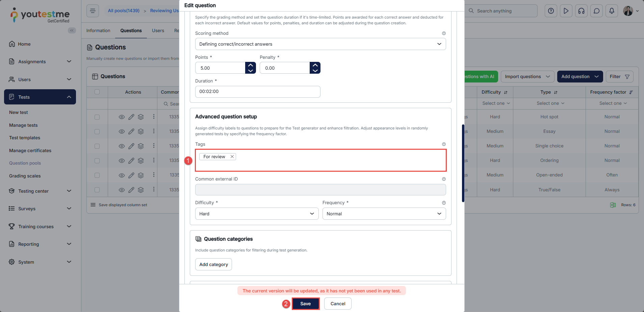
Task: Preview the first question with eye icon
Action: pyautogui.click(x=122, y=117)
